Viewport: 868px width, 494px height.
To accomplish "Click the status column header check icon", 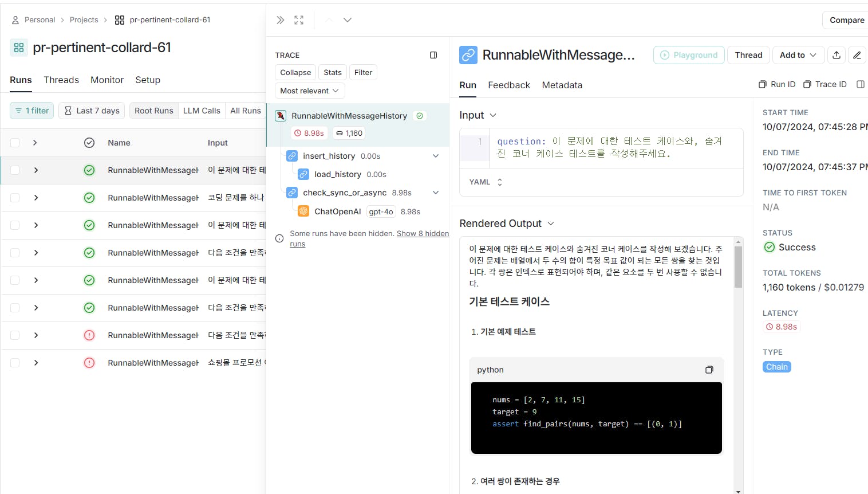I will coord(89,143).
